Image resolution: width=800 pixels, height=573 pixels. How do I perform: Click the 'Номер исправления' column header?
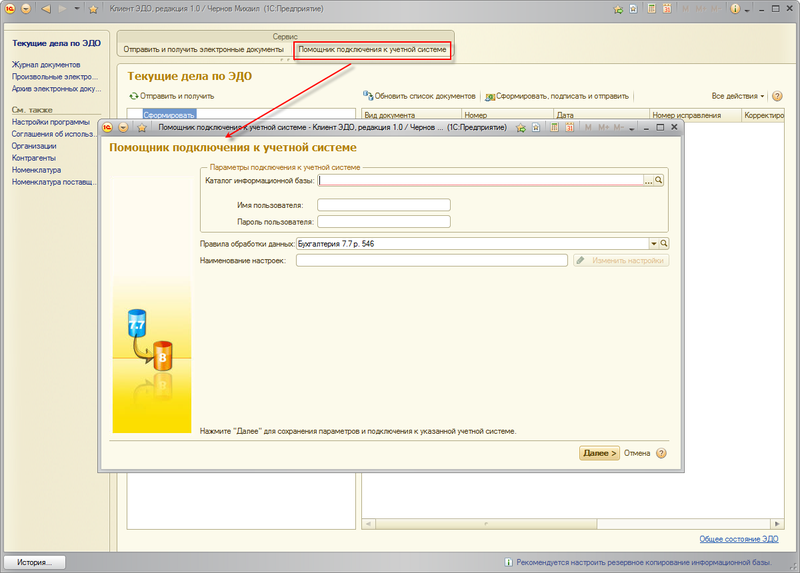point(695,115)
